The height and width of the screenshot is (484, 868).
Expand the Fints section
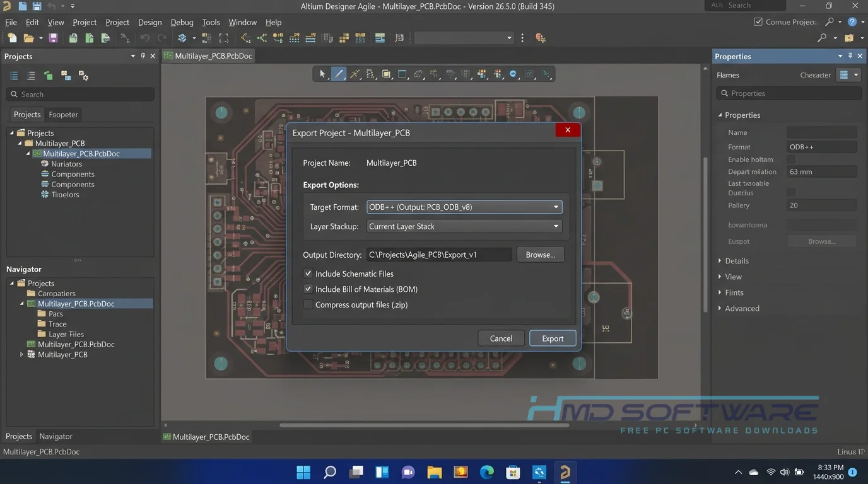734,292
